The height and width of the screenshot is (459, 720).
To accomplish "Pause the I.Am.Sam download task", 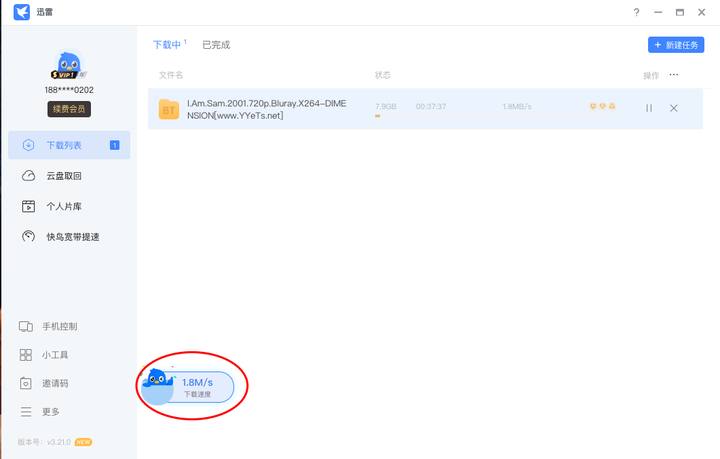I will pyautogui.click(x=649, y=108).
